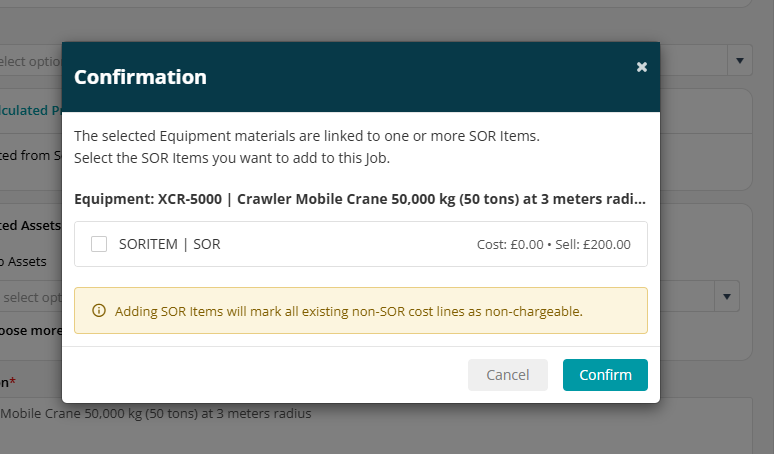Select the 'o Assets' text at left

23,262
